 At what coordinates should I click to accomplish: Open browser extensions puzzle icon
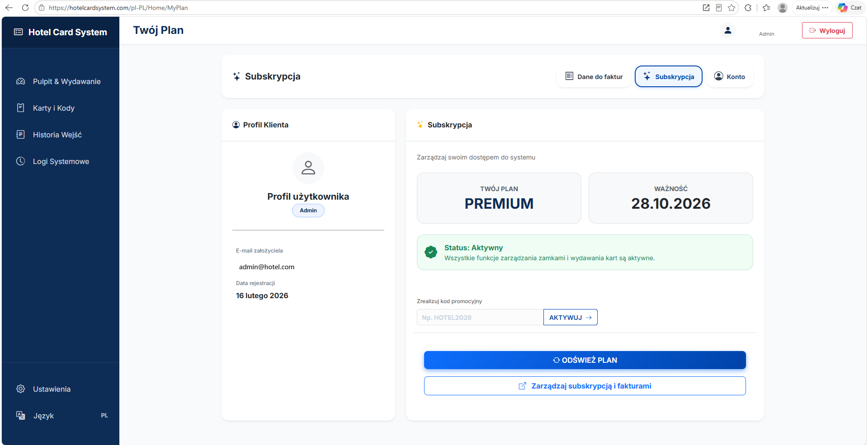pos(748,8)
